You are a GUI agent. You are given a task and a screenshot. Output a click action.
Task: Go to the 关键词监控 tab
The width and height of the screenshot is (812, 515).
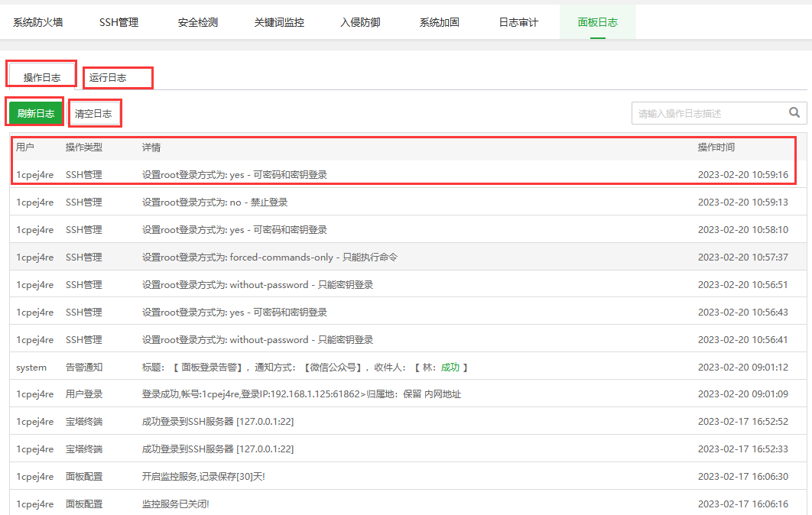coord(279,22)
